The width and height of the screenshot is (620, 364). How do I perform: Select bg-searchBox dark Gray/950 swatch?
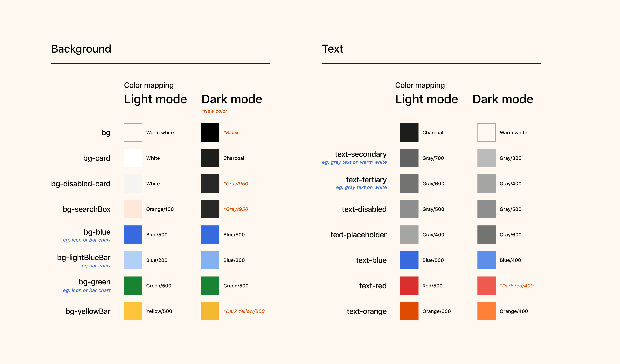(210, 209)
